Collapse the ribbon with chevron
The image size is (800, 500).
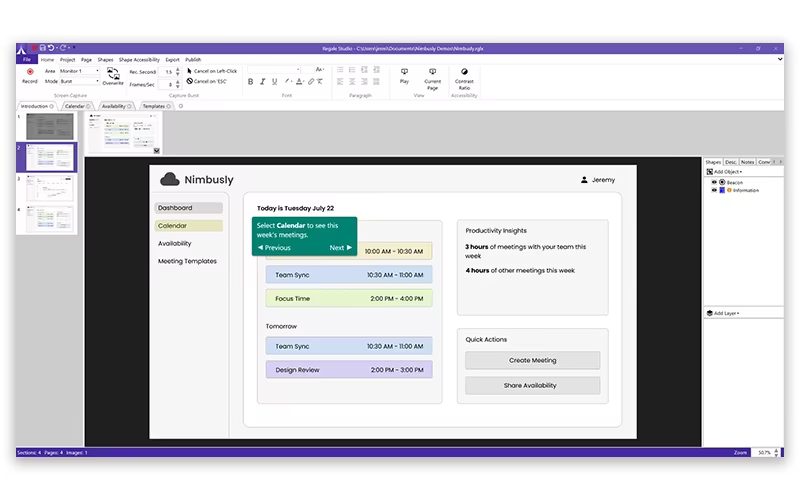[780, 59]
